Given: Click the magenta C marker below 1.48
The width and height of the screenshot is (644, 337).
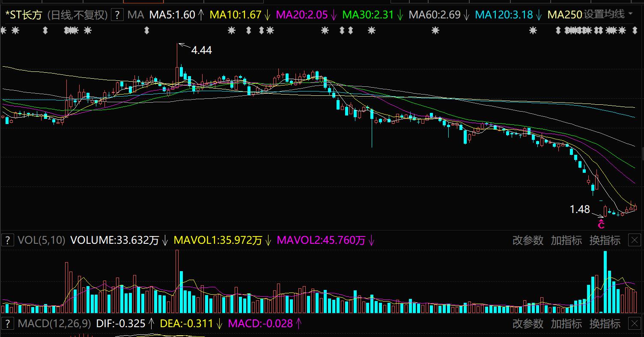Looking at the screenshot, I should 601,224.
